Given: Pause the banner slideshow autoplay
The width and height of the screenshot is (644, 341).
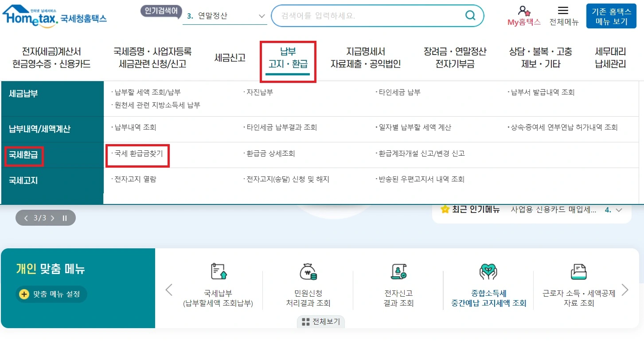Looking at the screenshot, I should pos(64,218).
